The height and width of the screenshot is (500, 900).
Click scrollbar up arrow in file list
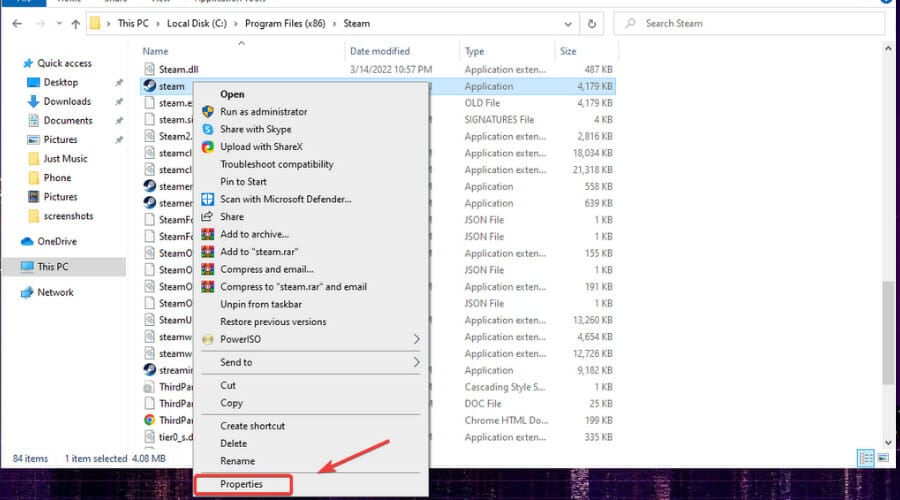[x=888, y=49]
